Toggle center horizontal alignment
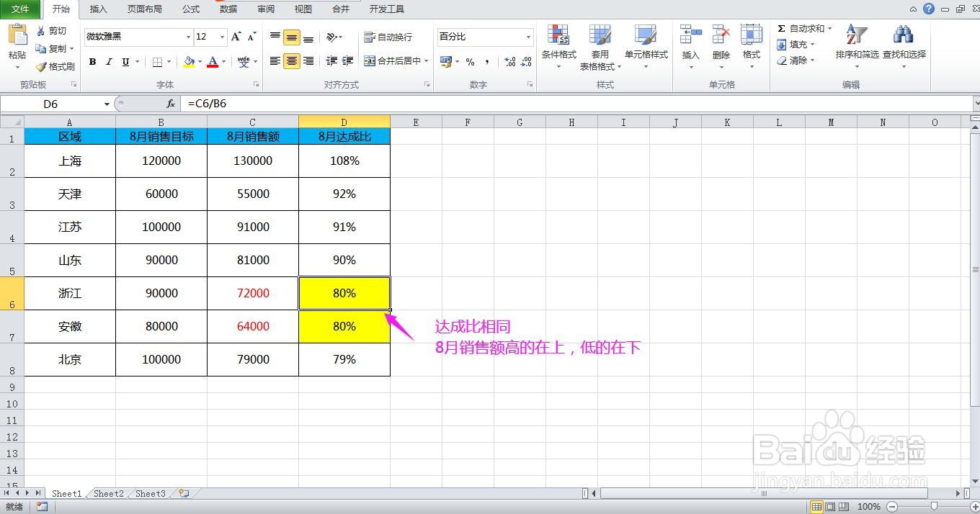 click(x=291, y=61)
